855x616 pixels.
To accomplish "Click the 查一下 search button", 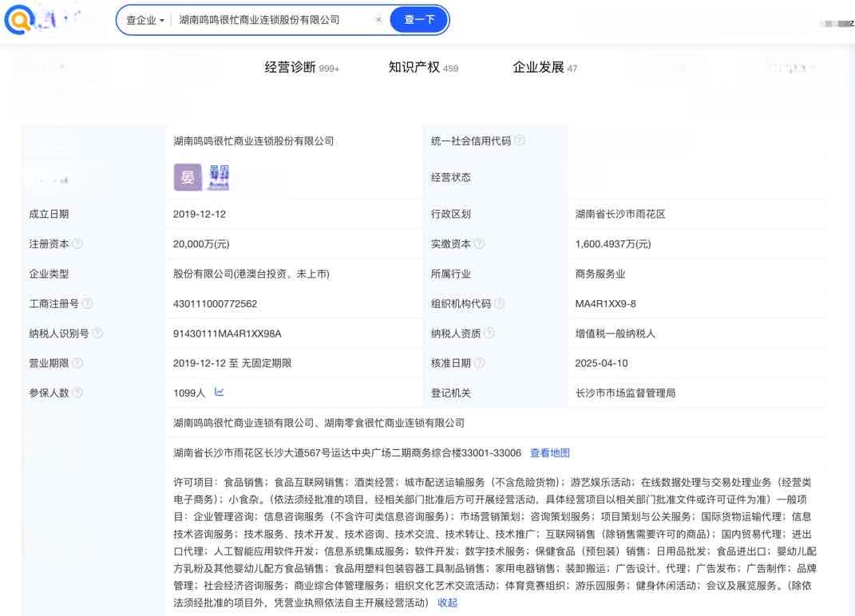I will (419, 20).
